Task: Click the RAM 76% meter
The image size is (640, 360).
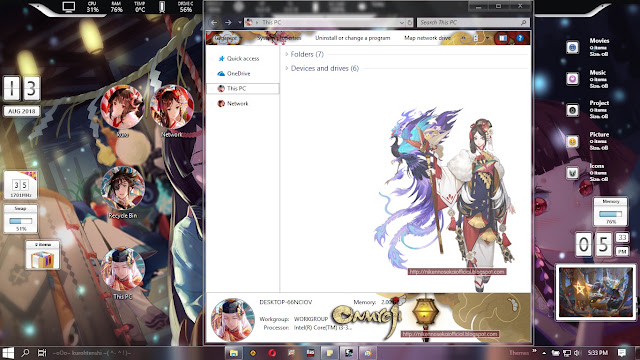Action: pyautogui.click(x=116, y=7)
